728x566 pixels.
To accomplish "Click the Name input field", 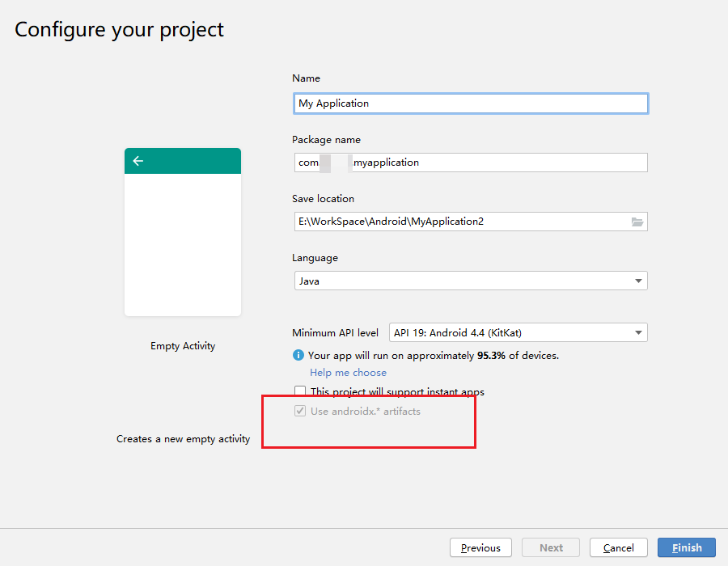I will click(471, 103).
